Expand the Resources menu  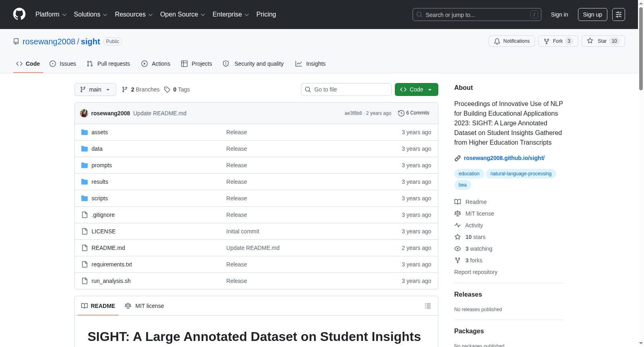134,15
